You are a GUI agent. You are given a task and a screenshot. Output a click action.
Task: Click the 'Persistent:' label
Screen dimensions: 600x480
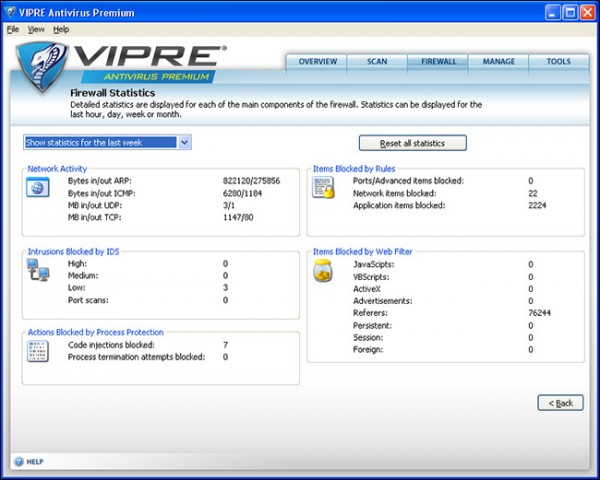tap(372, 326)
